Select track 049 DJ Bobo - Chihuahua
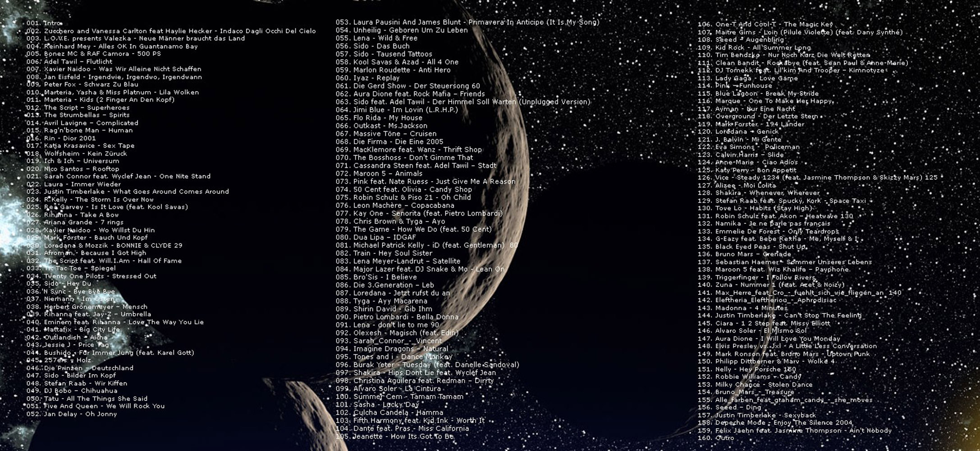980x451 pixels. click(72, 391)
